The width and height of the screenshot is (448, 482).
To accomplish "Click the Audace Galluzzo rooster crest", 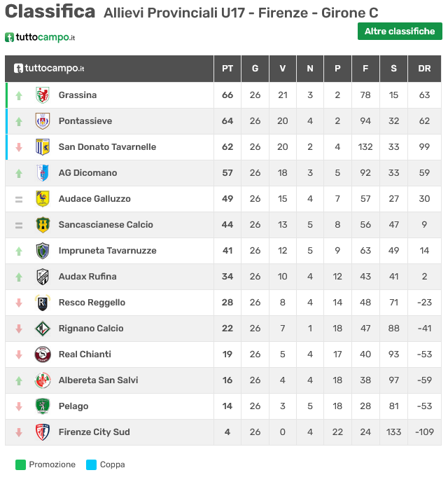I will coord(43,198).
